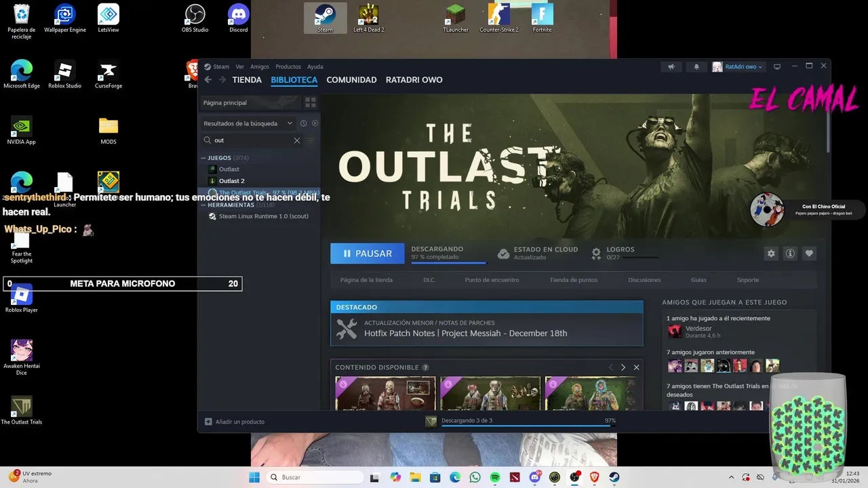This screenshot has height=488, width=868.
Task: Click Añadir un producto plus icon
Action: [x=208, y=422]
